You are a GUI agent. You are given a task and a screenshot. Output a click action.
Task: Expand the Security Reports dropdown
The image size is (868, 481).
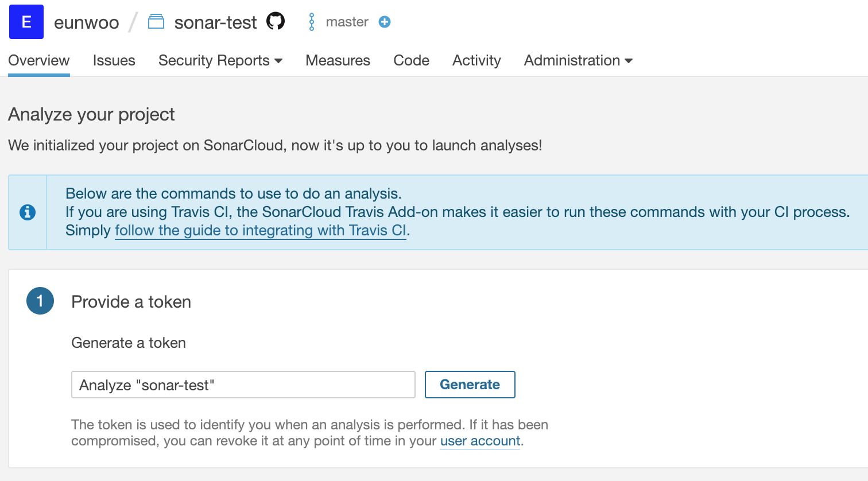(220, 60)
